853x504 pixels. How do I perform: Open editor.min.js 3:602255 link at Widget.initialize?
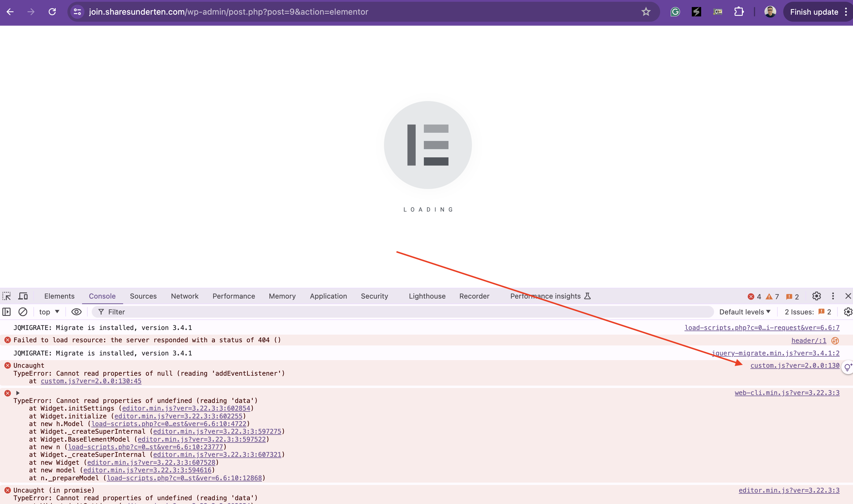178,416
